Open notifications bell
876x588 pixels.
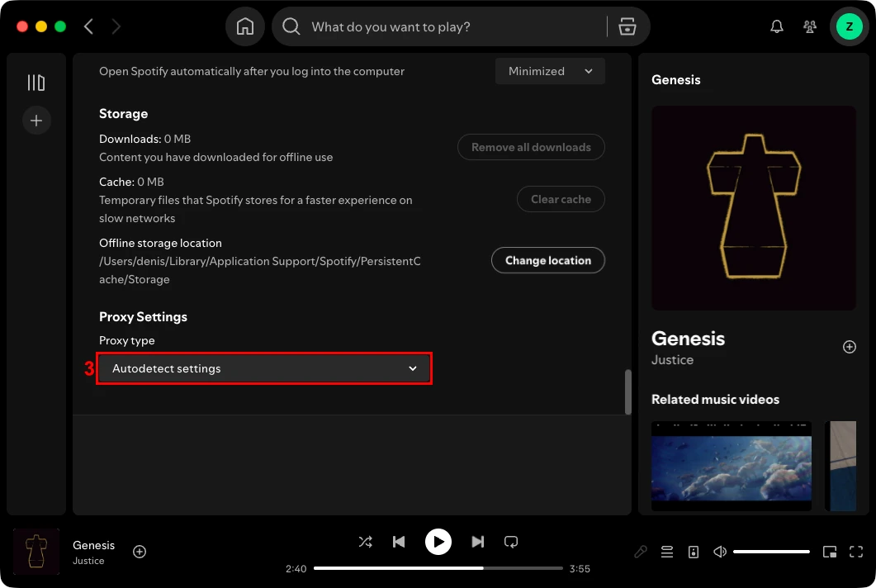click(777, 26)
